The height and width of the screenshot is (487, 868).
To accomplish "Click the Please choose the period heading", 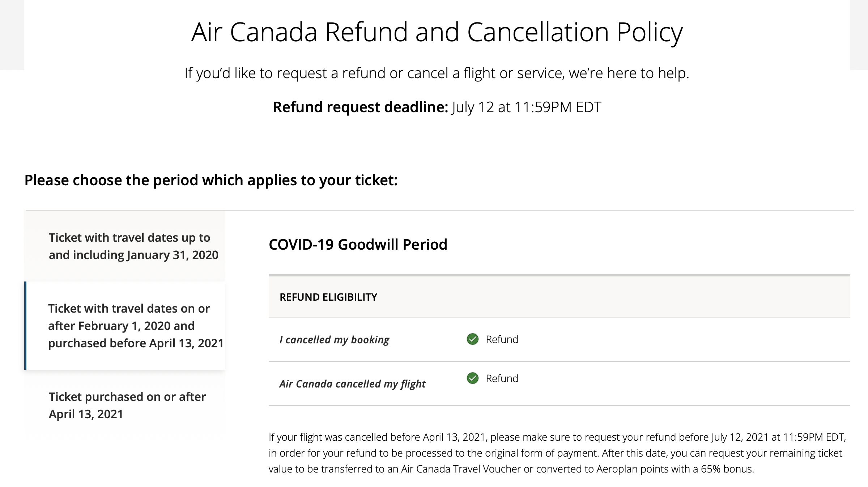I will pos(211,180).
